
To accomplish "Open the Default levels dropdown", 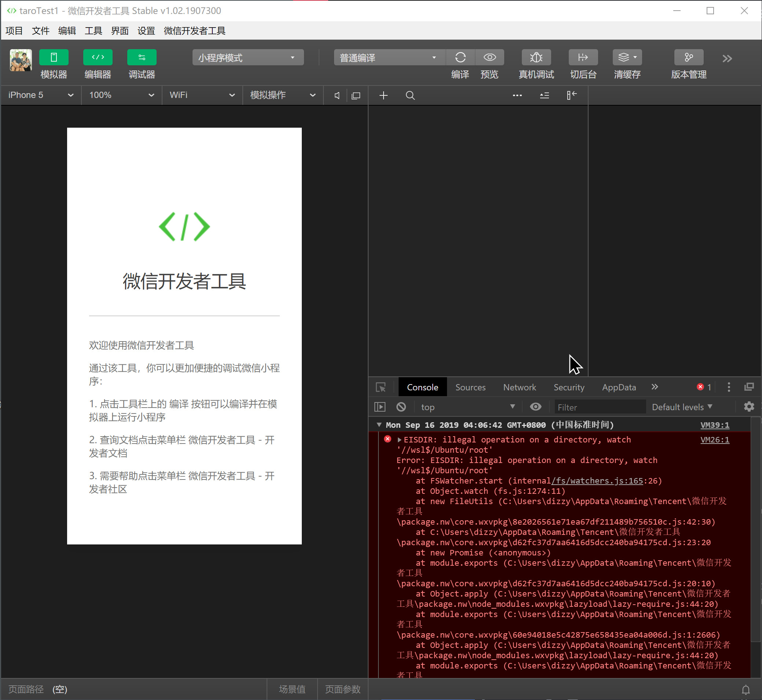I will click(x=682, y=407).
